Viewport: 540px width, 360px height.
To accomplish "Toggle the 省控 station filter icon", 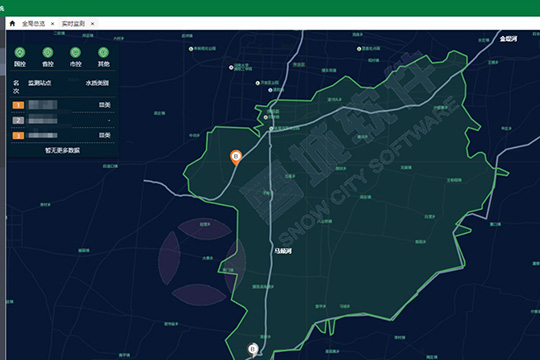I will pos(48,53).
